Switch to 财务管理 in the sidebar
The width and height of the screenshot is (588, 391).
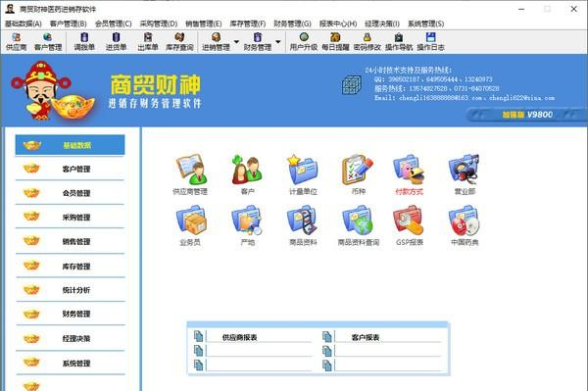(x=70, y=314)
